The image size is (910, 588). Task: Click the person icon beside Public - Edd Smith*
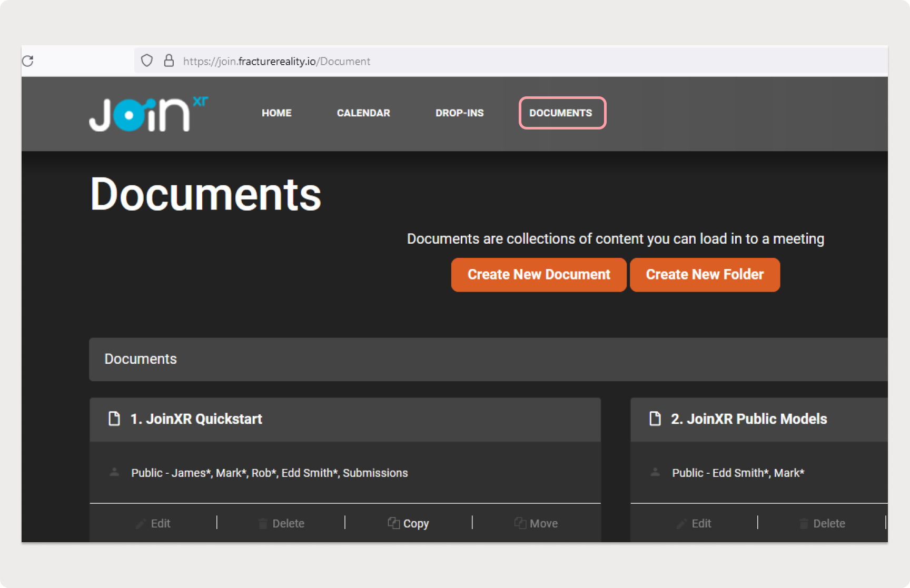(x=655, y=472)
